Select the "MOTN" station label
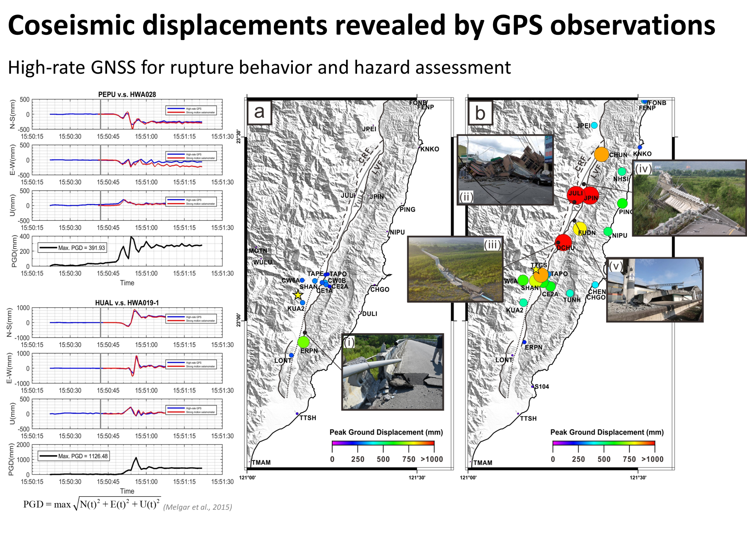Viewport: 747px width, 560px height. (258, 250)
